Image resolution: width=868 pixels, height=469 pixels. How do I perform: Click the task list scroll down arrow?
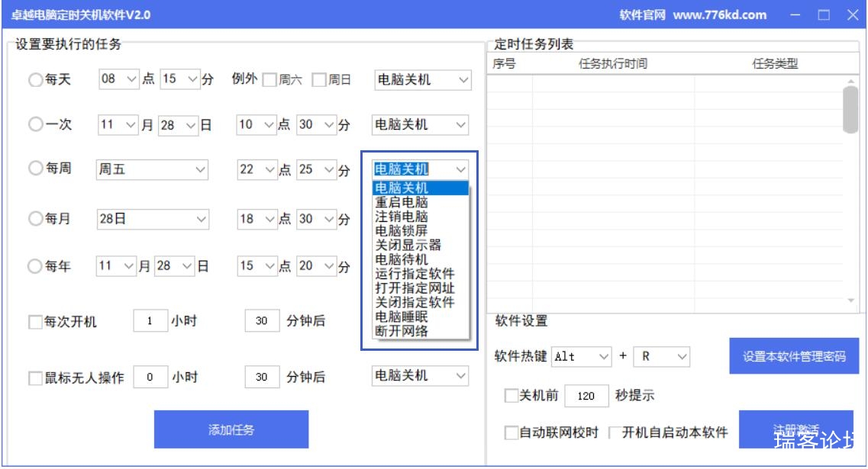click(x=851, y=300)
